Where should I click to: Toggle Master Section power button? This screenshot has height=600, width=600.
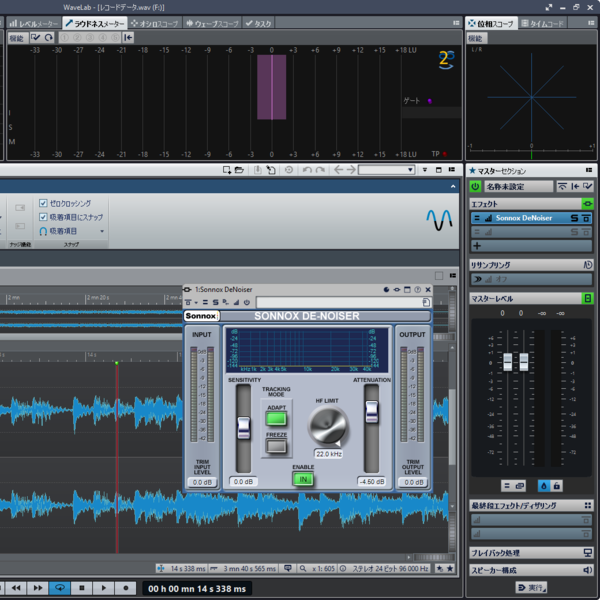(x=475, y=186)
